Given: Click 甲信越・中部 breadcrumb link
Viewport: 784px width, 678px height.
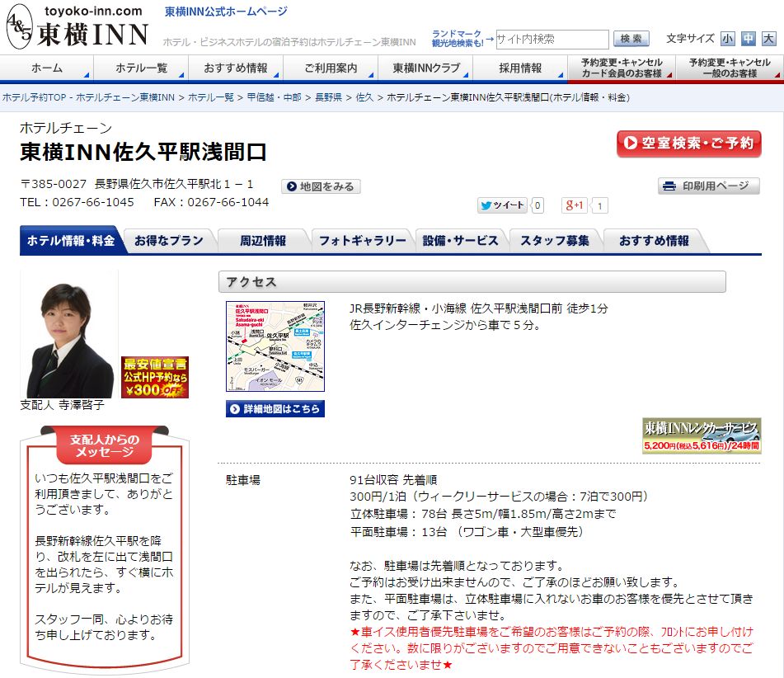Looking at the screenshot, I should pyautogui.click(x=274, y=97).
